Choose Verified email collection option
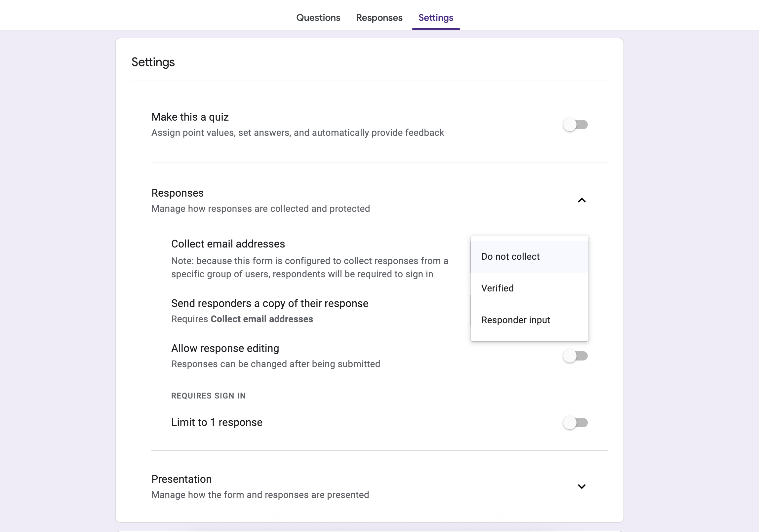 pos(497,288)
